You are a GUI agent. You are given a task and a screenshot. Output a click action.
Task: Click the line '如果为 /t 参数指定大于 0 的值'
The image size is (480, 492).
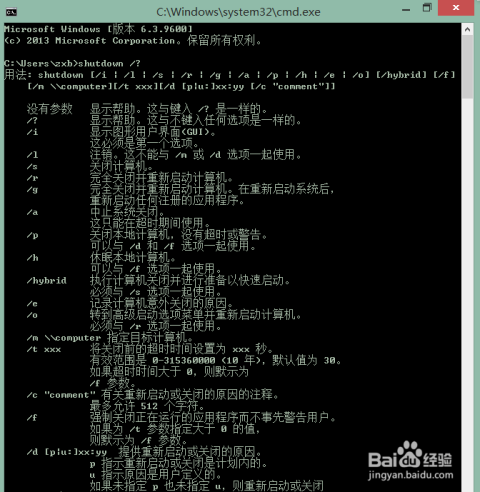point(175,429)
